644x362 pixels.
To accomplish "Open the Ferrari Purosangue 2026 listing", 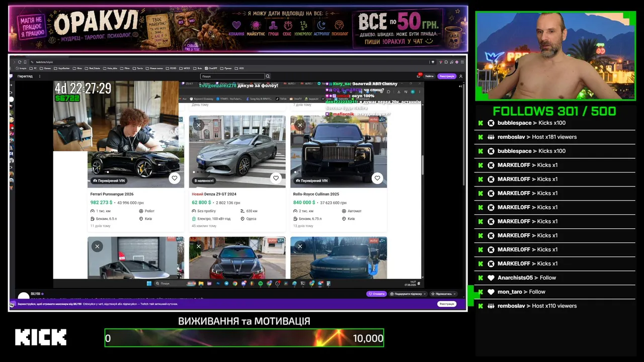I will click(x=112, y=194).
